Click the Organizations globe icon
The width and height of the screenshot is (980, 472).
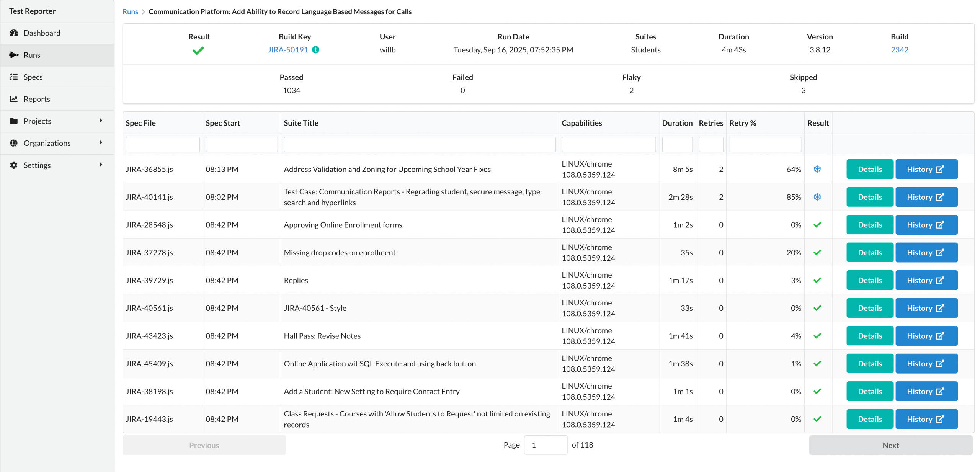tap(14, 143)
